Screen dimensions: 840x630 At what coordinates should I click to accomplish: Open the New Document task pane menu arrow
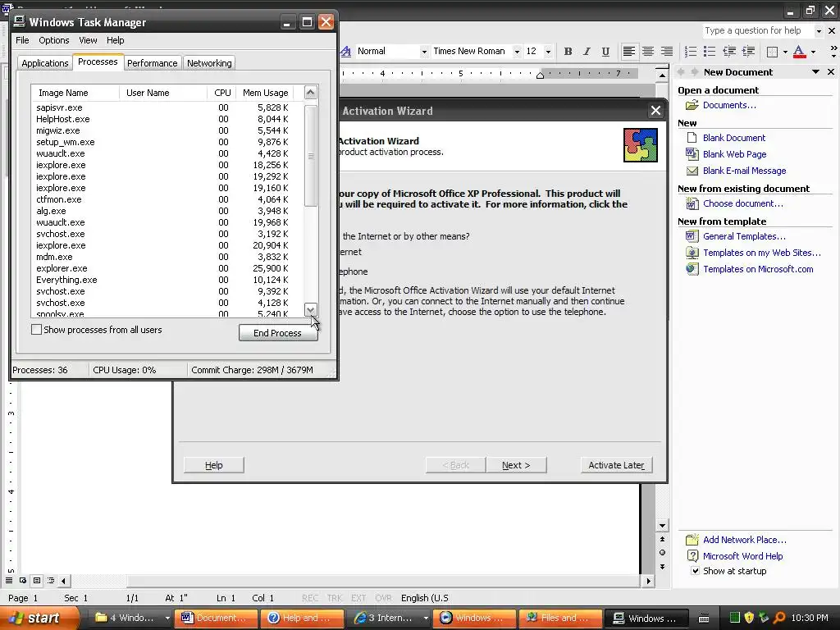pos(815,72)
